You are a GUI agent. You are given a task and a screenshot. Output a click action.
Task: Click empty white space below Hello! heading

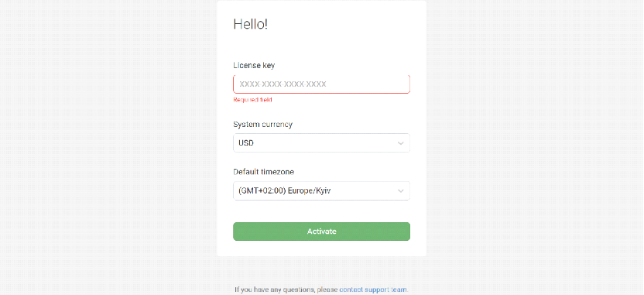[321, 45]
